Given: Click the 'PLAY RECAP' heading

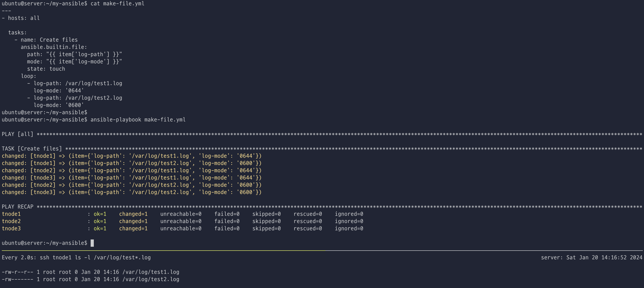Looking at the screenshot, I should [x=17, y=207].
